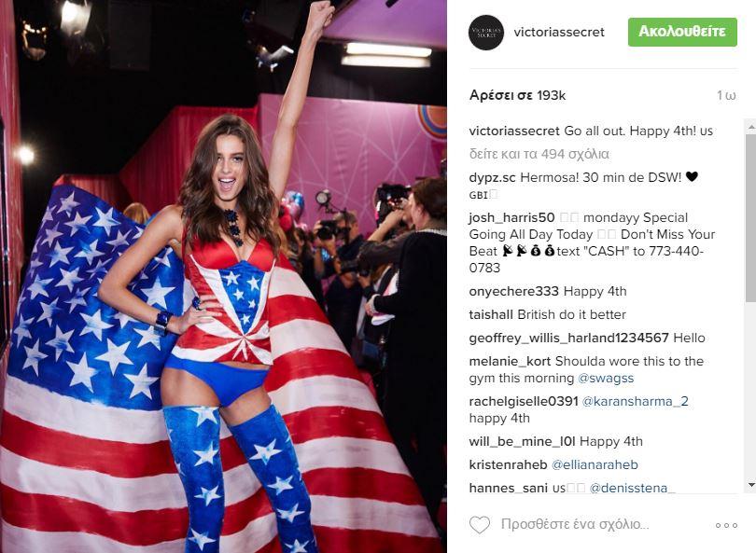Image resolution: width=756 pixels, height=553 pixels.
Task: Visit josh_harris50 commenter profile
Action: [x=511, y=217]
